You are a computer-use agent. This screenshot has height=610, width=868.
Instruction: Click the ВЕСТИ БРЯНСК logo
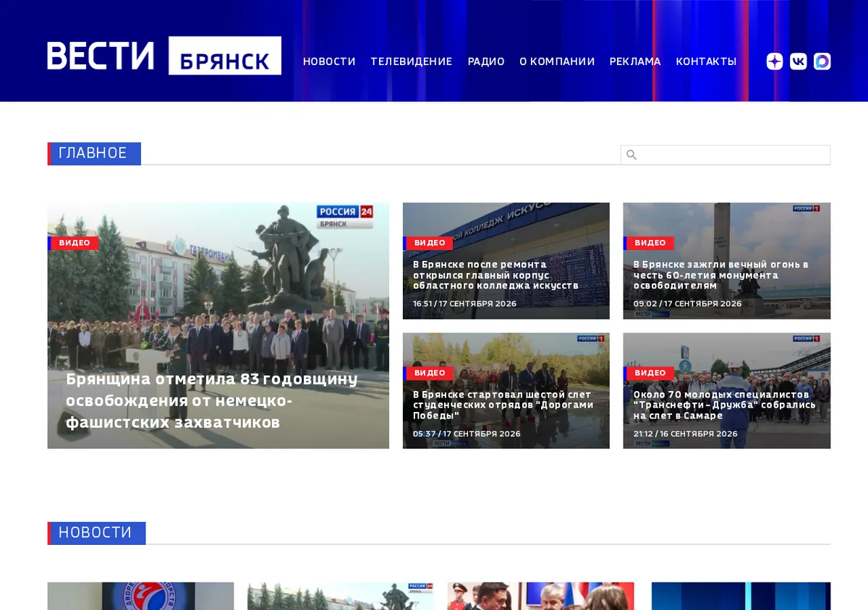[x=164, y=56]
